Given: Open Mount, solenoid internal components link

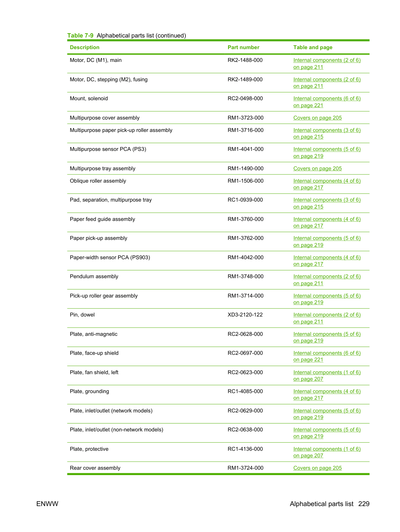Looking at the screenshot, I should [x=327, y=102].
